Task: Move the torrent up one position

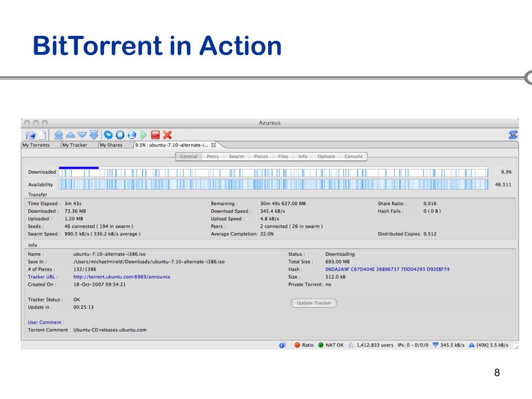Action: (71, 135)
